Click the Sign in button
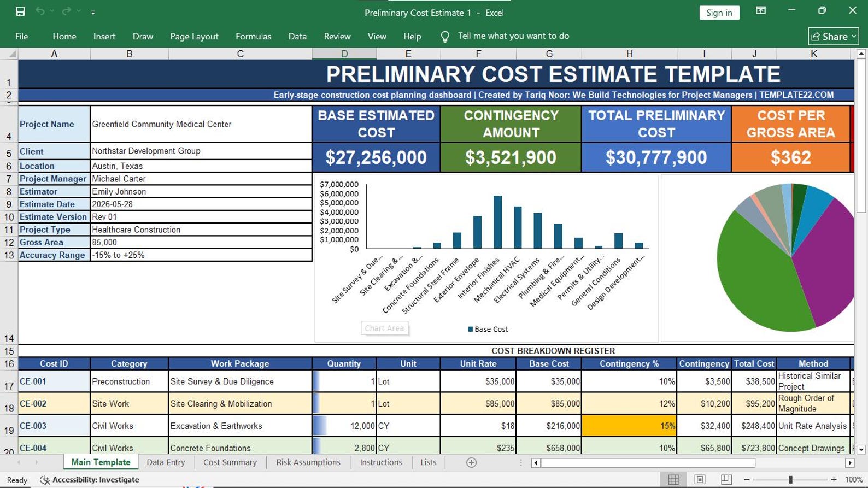Viewport: 868px width, 488px height. pyautogui.click(x=719, y=13)
